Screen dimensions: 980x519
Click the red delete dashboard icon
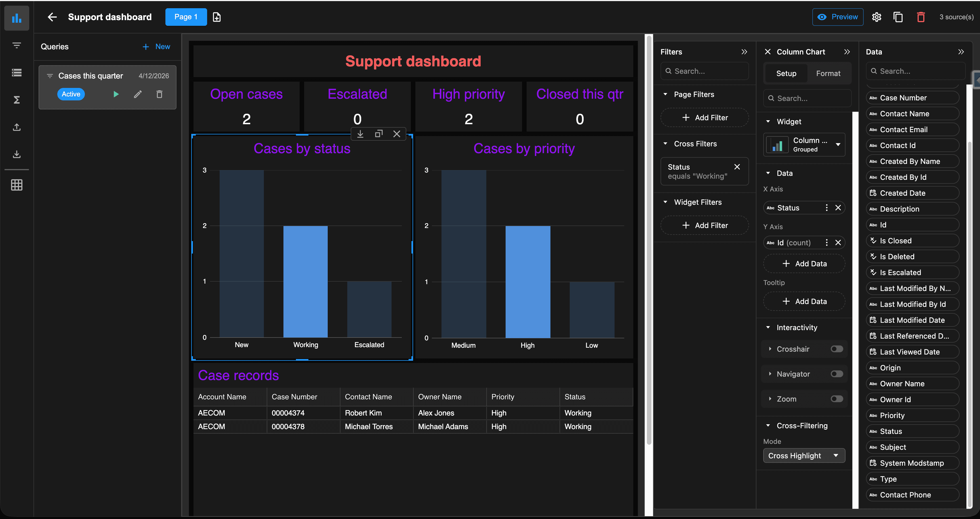coord(921,17)
